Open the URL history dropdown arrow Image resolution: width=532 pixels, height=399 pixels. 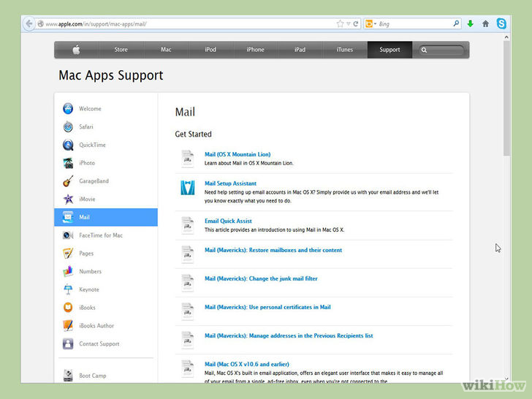click(x=348, y=23)
